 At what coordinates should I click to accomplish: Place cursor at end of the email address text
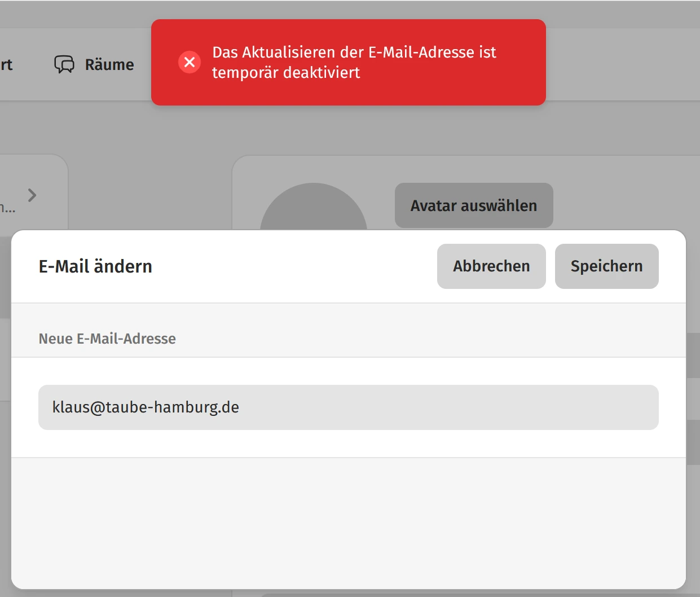point(240,407)
